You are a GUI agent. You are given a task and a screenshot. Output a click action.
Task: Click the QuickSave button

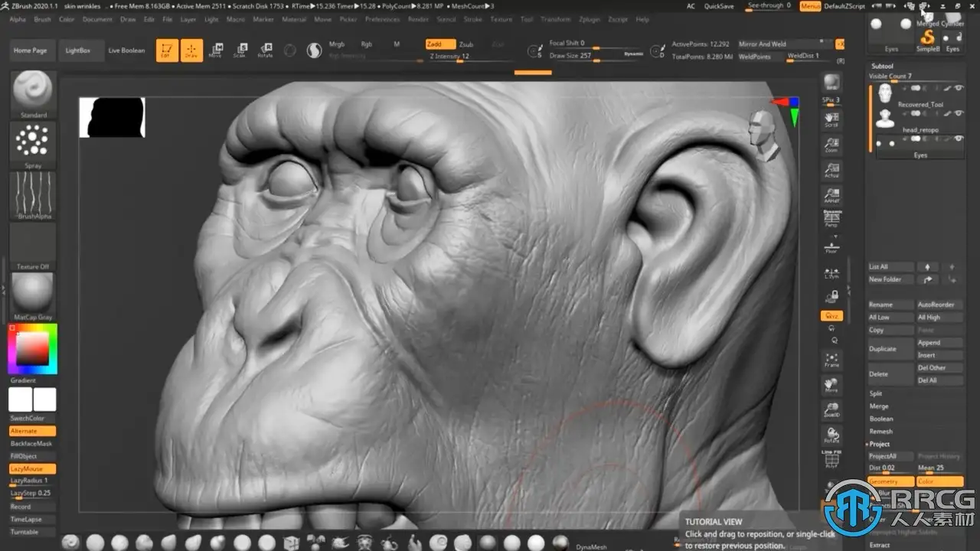(x=718, y=6)
